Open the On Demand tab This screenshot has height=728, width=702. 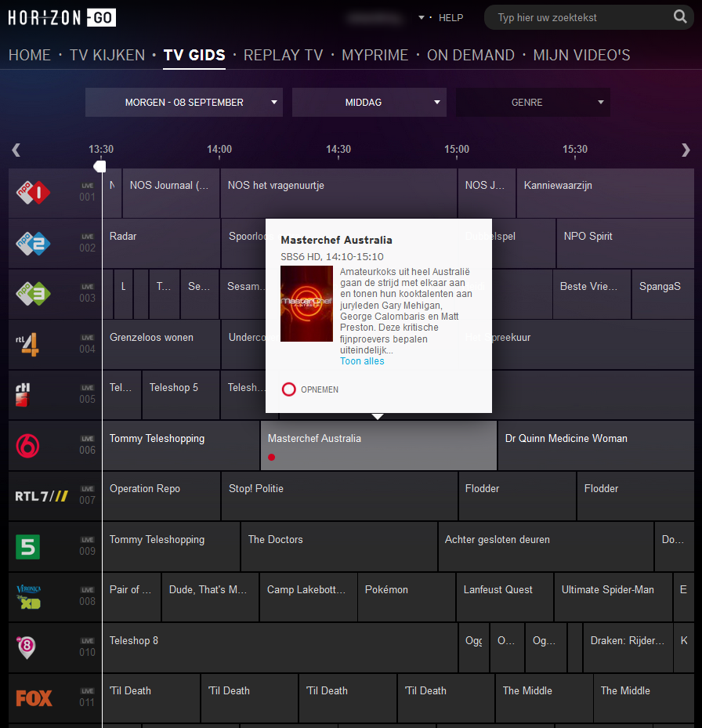click(471, 56)
